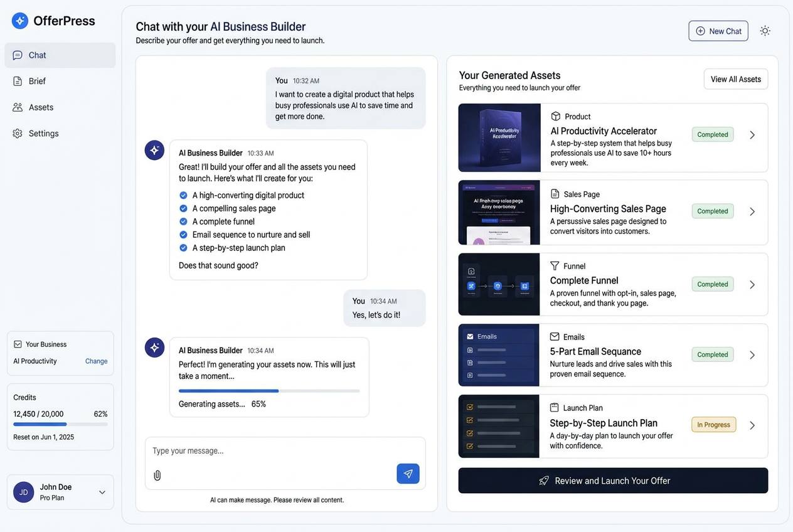Click the Pro Plan label
Screen dimensions: 793x532
[52, 498]
